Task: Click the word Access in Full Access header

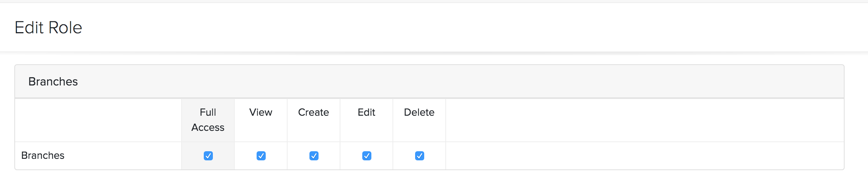Action: tap(208, 127)
